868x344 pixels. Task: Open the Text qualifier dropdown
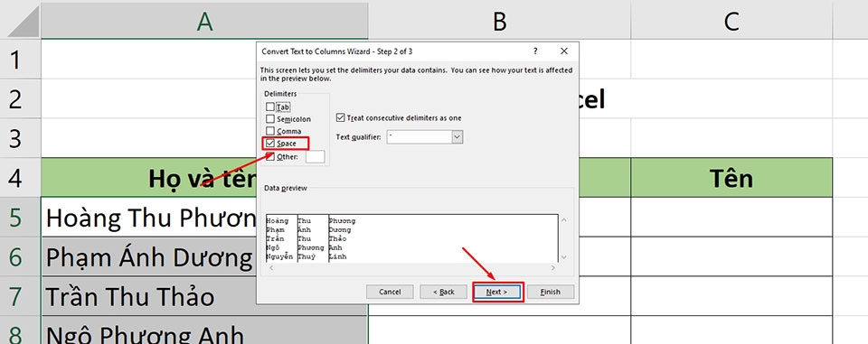tap(458, 136)
